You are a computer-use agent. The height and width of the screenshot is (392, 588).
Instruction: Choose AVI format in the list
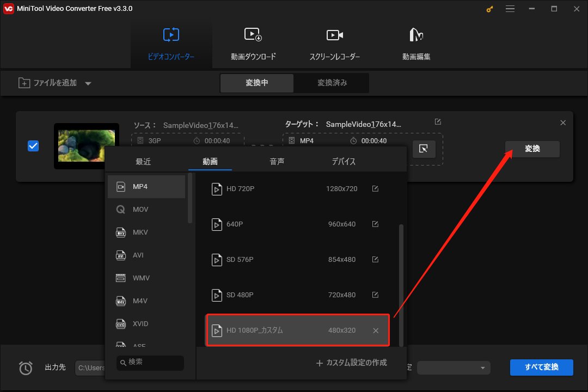pyautogui.click(x=146, y=255)
